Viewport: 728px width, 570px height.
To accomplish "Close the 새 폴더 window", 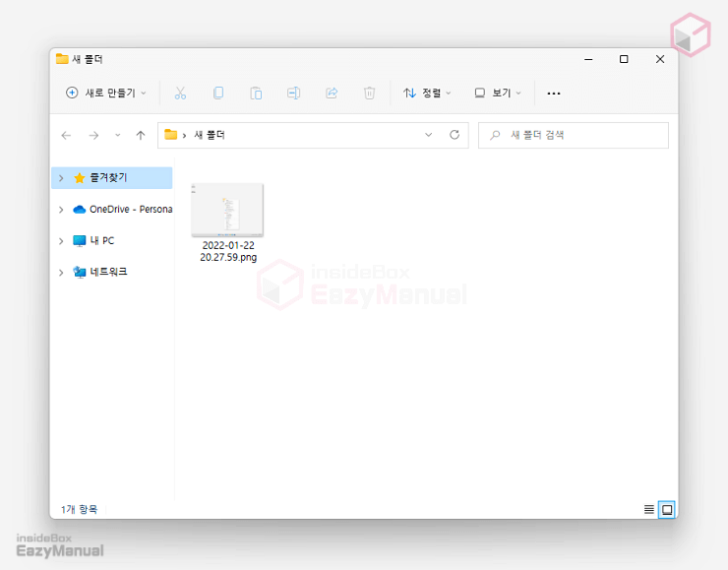I will (660, 59).
